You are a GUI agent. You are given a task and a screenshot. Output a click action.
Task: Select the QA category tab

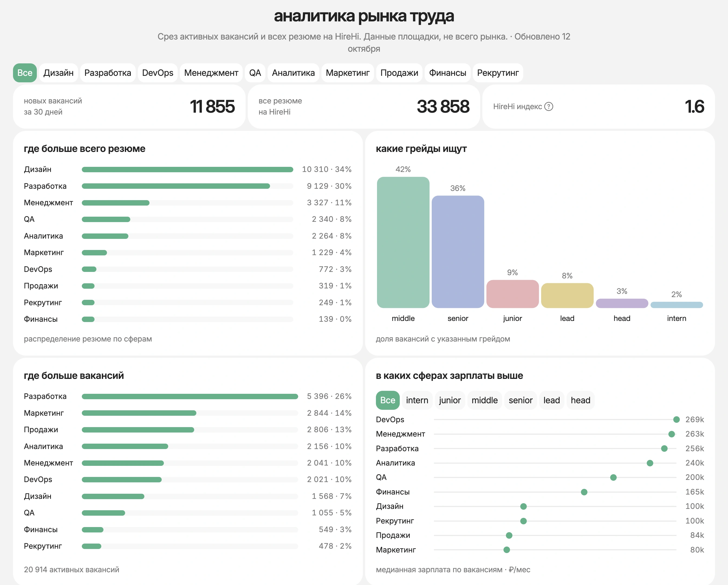[x=255, y=73]
